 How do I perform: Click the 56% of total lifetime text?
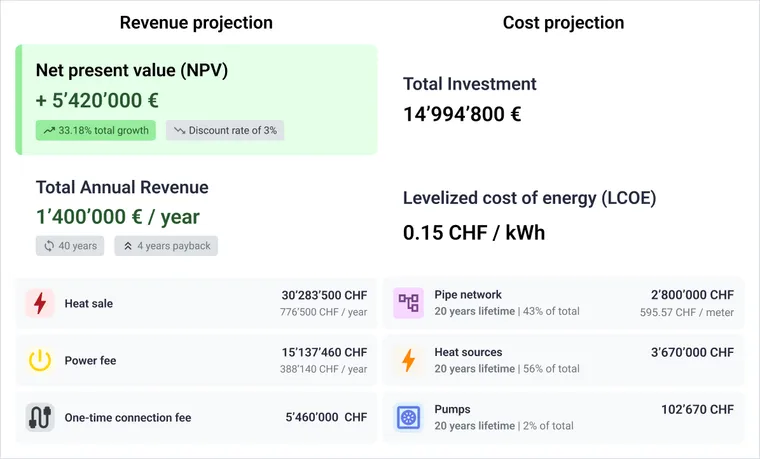[507, 369]
